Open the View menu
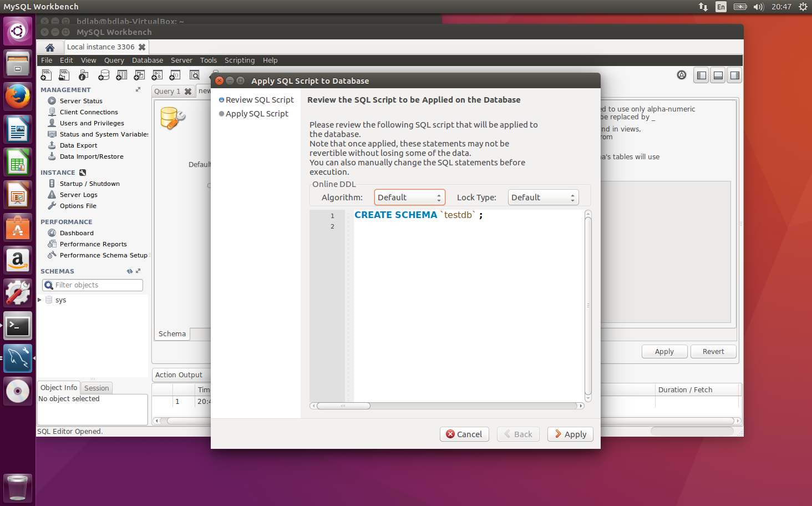 pos(88,60)
